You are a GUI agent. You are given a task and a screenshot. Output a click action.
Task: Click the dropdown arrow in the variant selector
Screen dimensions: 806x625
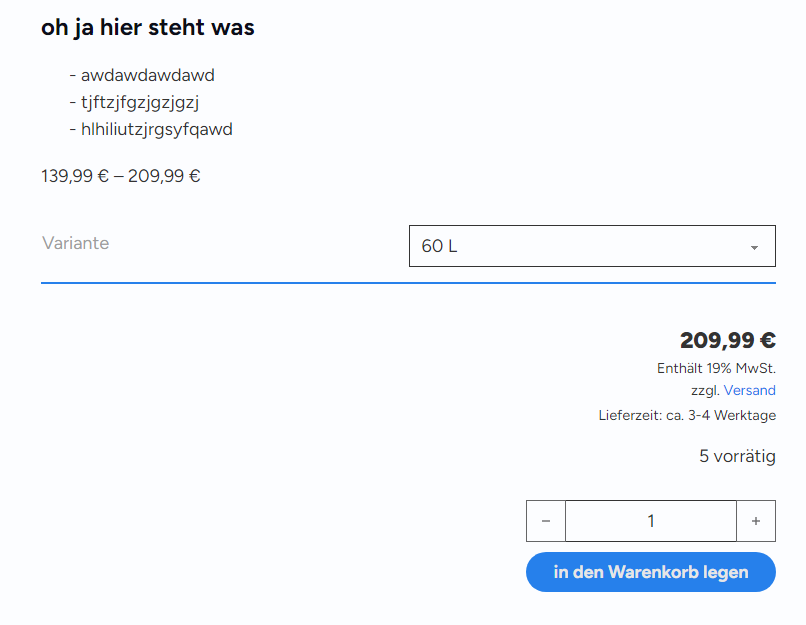[754, 248]
